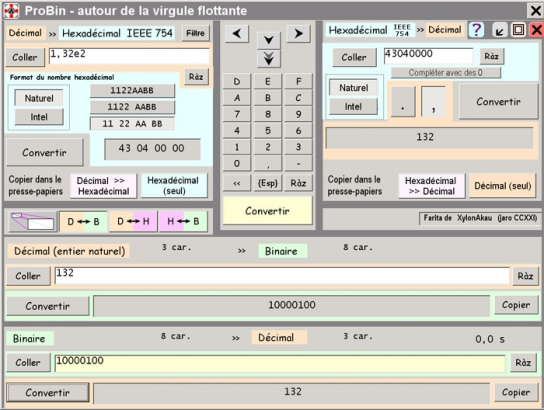Switch to D↔B decimal-binary mode
The width and height of the screenshot is (544, 410).
(83, 221)
